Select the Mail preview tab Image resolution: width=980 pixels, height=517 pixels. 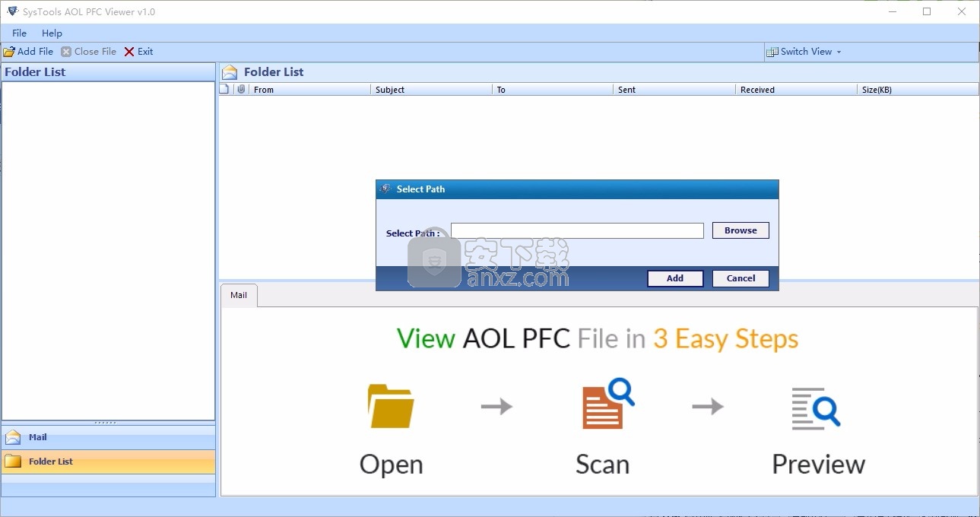(x=239, y=295)
